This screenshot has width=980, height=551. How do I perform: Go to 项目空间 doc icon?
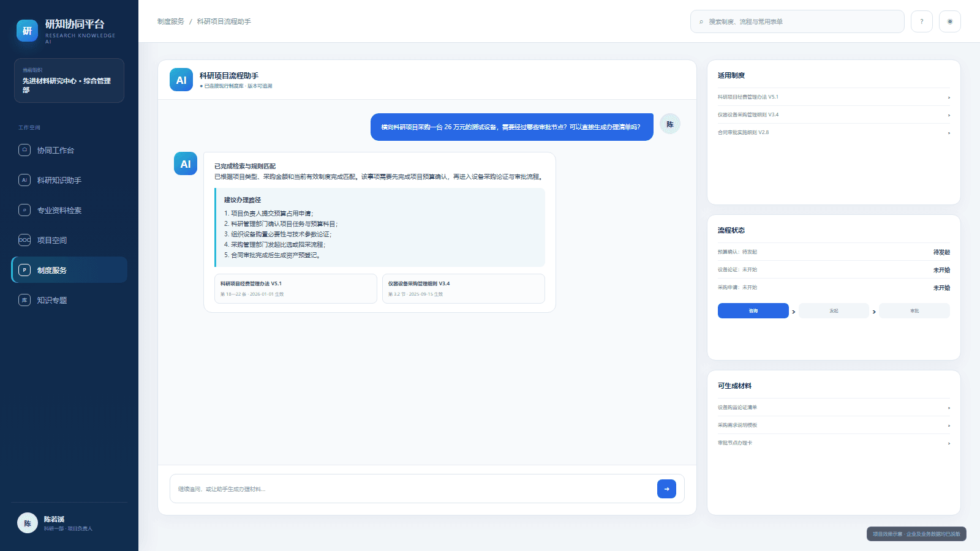click(24, 240)
